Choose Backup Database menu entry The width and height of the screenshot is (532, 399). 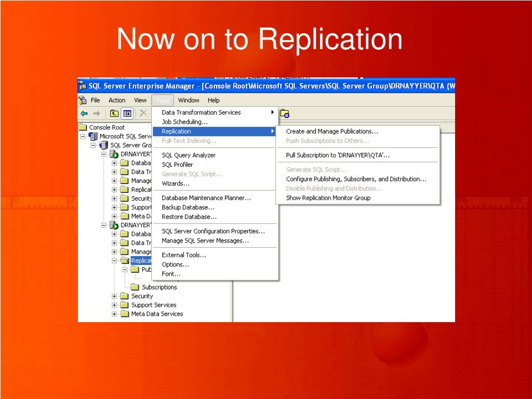point(214,207)
